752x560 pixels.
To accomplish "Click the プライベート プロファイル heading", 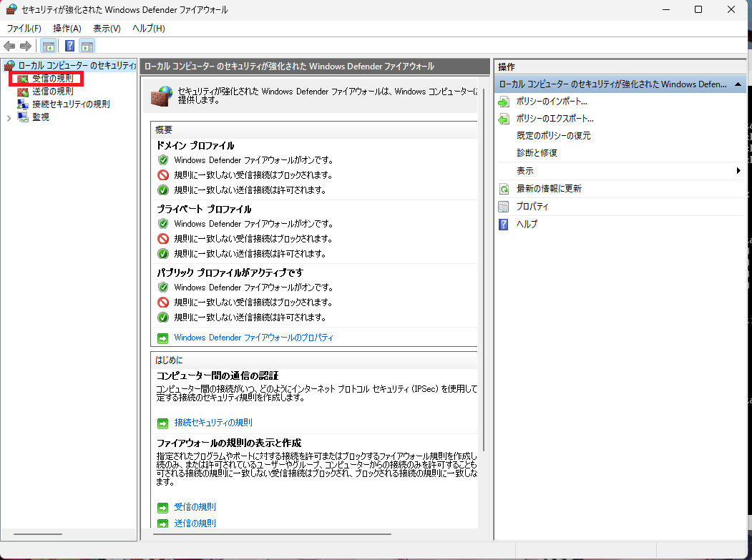I will 204,210.
